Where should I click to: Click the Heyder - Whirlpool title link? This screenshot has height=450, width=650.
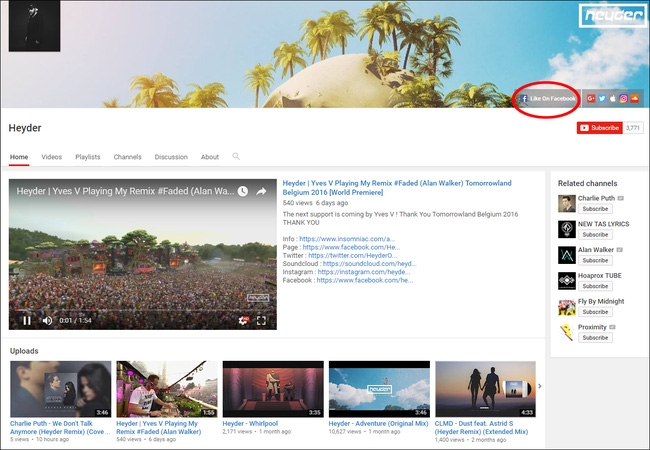tap(250, 423)
